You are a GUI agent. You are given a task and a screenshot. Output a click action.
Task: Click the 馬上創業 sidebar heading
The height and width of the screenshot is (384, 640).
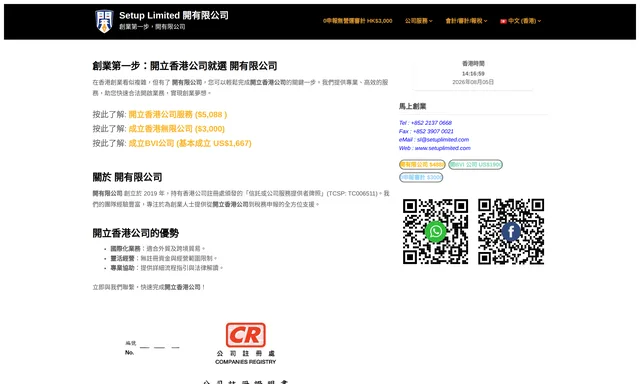[413, 106]
